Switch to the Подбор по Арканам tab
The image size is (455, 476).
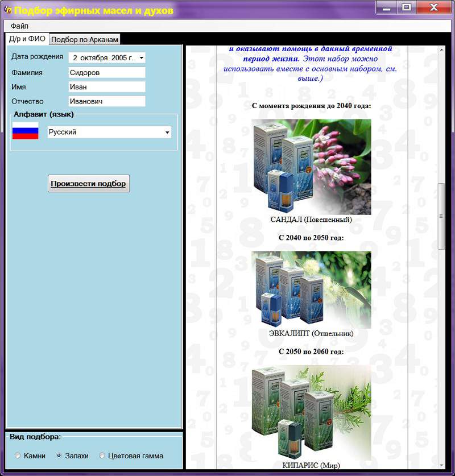coord(85,39)
